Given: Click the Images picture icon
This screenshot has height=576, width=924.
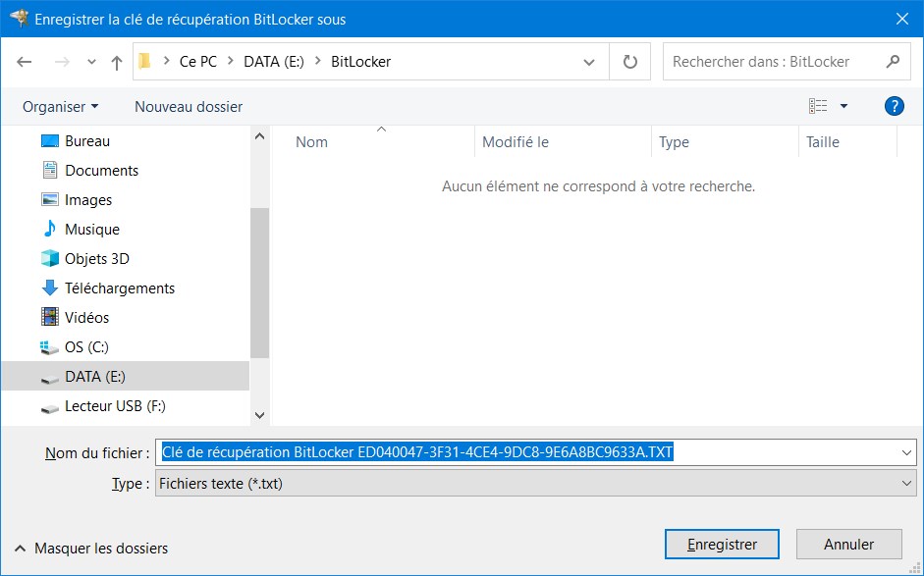Looking at the screenshot, I should point(50,199).
